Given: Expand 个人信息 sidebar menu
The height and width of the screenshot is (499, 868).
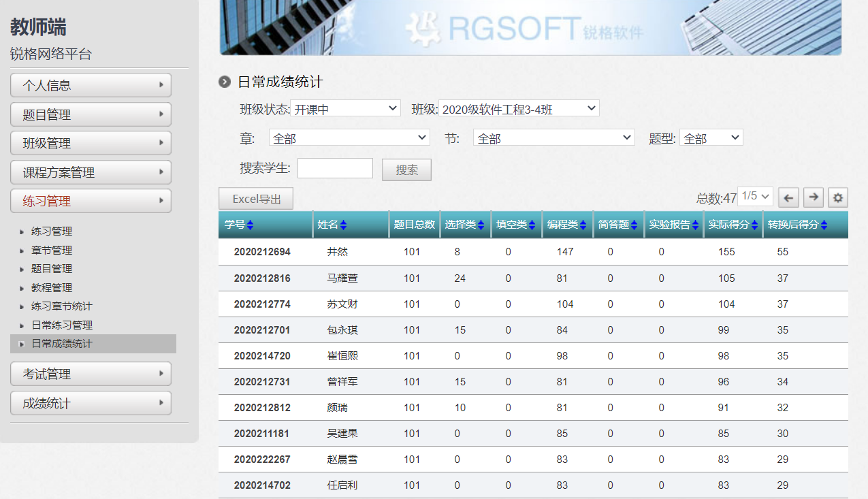Looking at the screenshot, I should pos(91,85).
